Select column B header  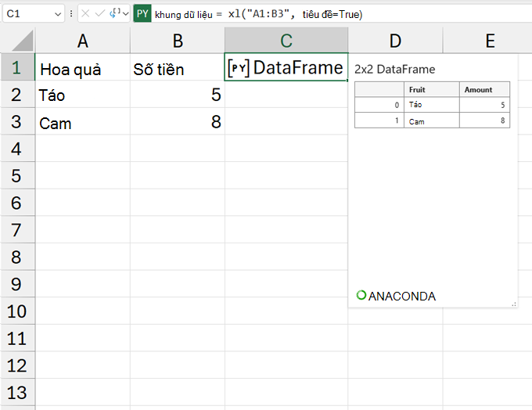178,41
